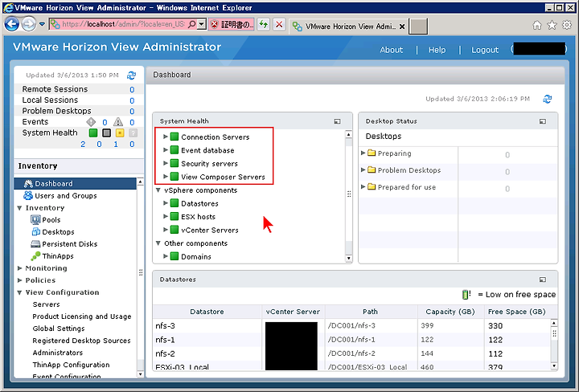579x392 pixels.
Task: Click the Problem Desktops count in sidebar
Action: point(132,112)
